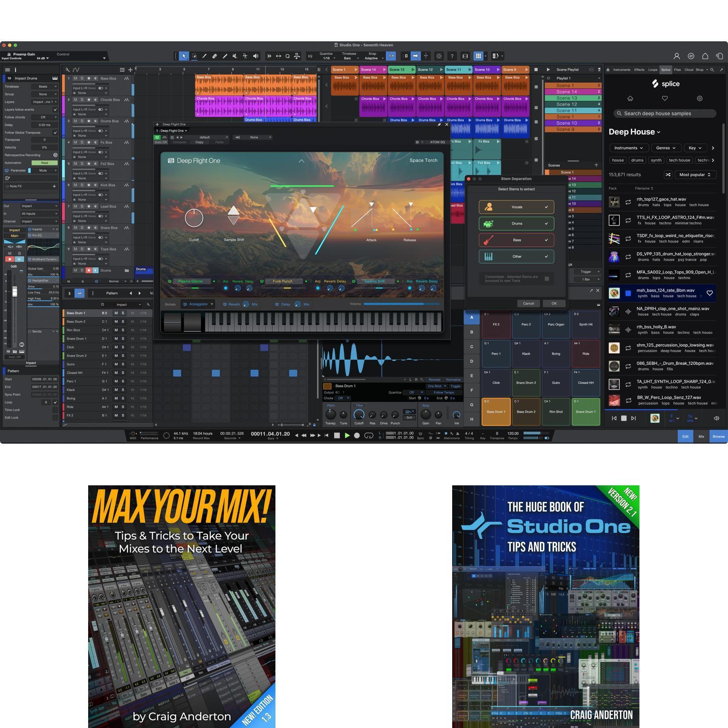Uncheck Vocals in the Stem Separation dialog
The width and height of the screenshot is (728, 728).
pos(547,207)
